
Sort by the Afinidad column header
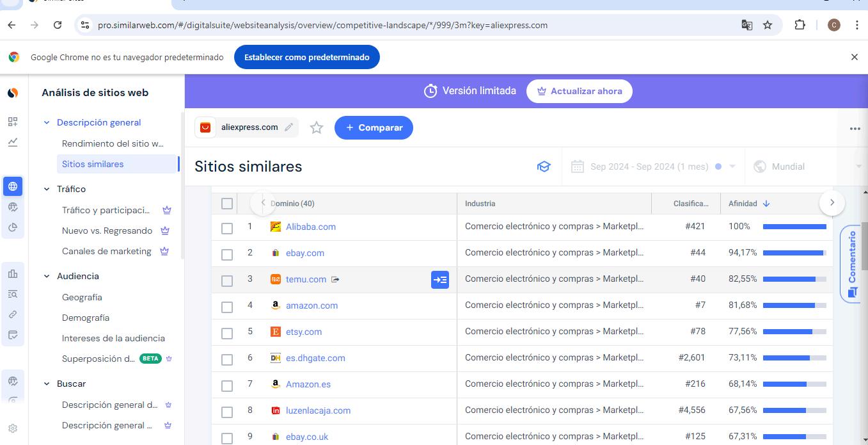(749, 204)
